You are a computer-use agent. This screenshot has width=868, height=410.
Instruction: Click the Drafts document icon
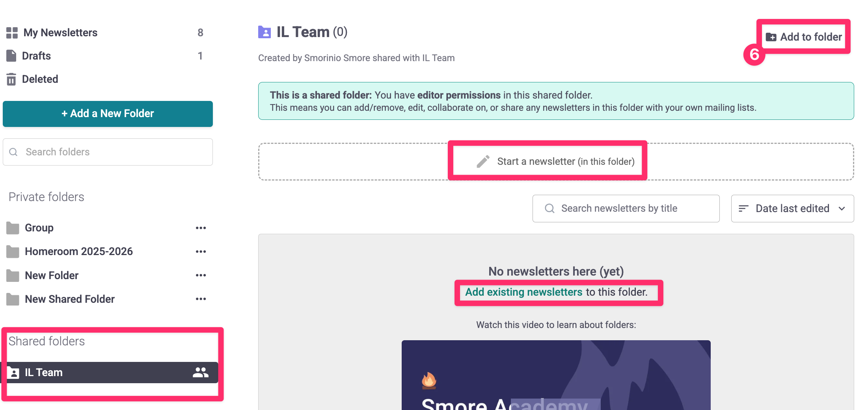click(x=11, y=56)
